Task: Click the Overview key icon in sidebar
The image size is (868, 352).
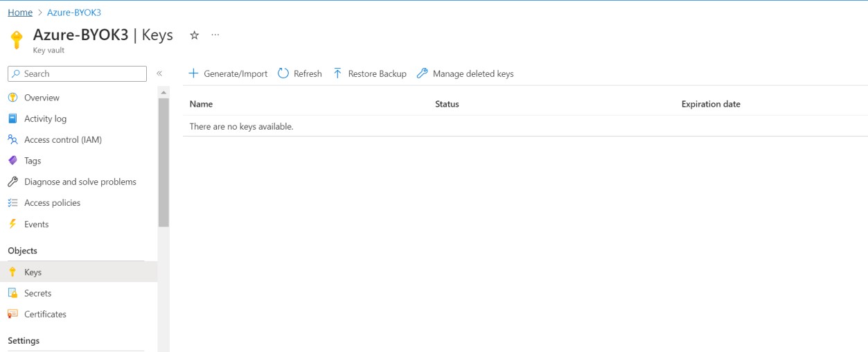Action: tap(12, 98)
